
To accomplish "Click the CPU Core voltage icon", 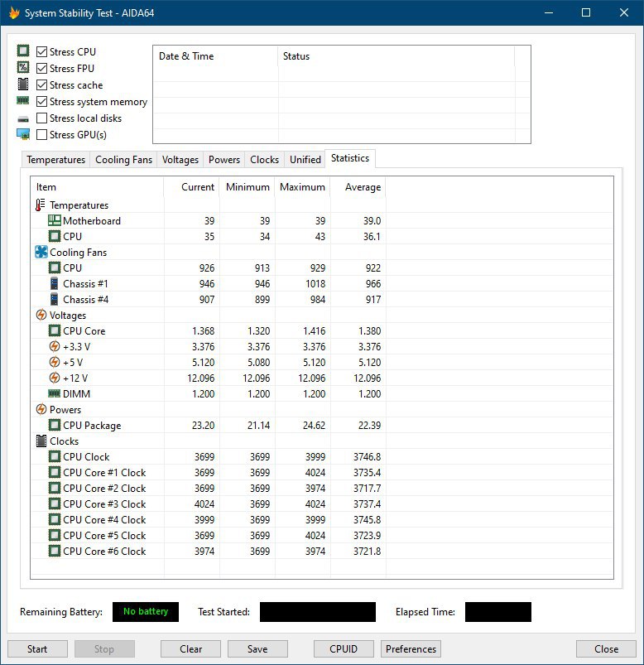I will 55,330.
